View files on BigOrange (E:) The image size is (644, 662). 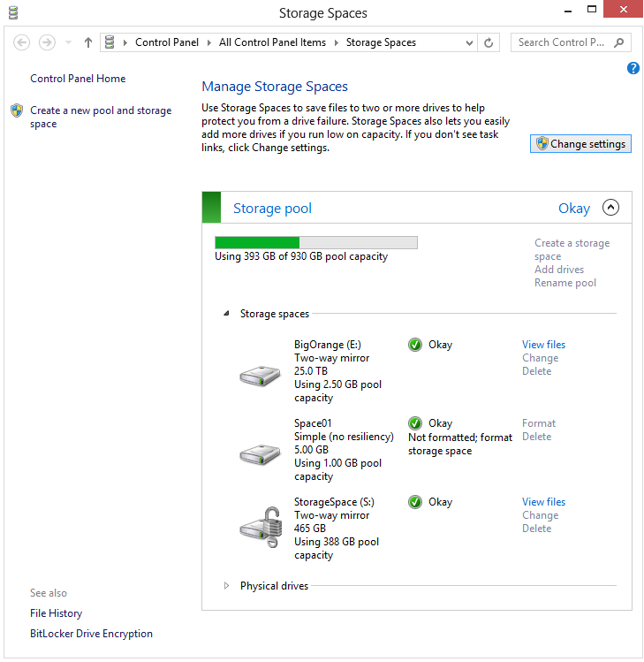click(x=543, y=345)
